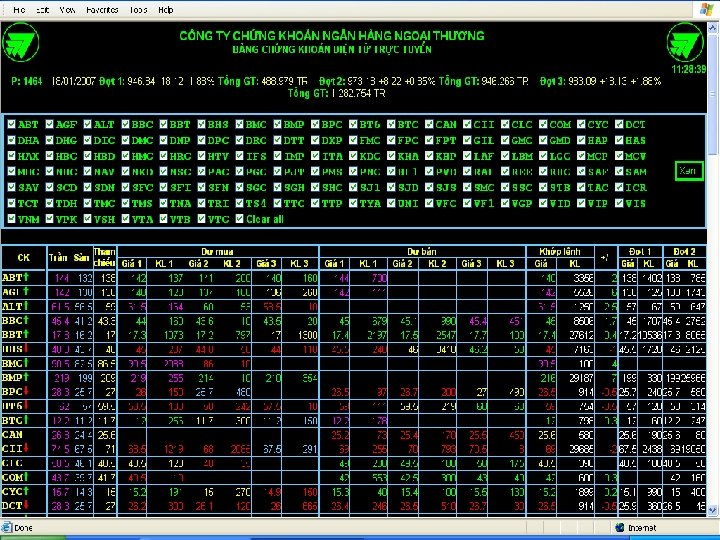Click the up arrow beside BBT
This screenshot has width=720, height=540.
[x=26, y=334]
